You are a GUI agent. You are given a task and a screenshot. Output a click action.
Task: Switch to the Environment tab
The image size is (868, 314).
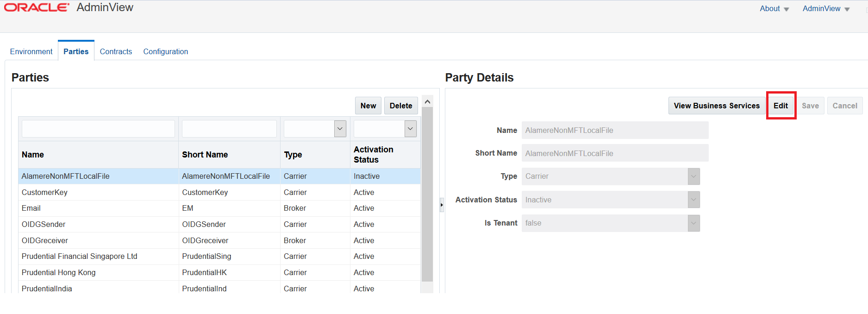[x=31, y=51]
